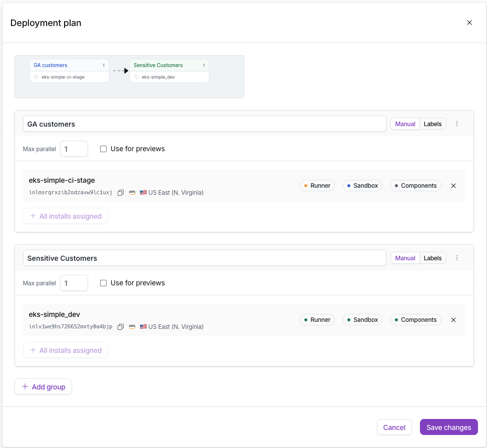Image resolution: width=487 pixels, height=448 pixels.
Task: Click eks-simple_dev install name
Action: tap(55, 314)
